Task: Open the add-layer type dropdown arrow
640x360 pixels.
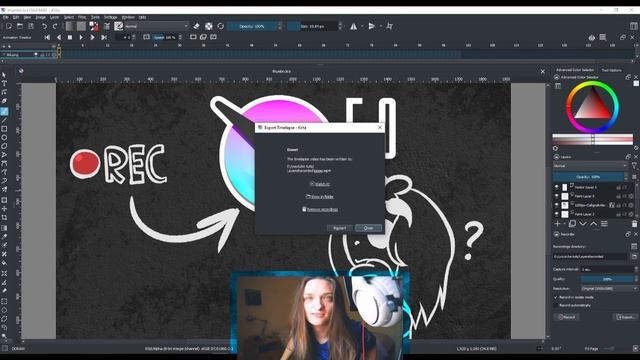Action: coord(564,224)
